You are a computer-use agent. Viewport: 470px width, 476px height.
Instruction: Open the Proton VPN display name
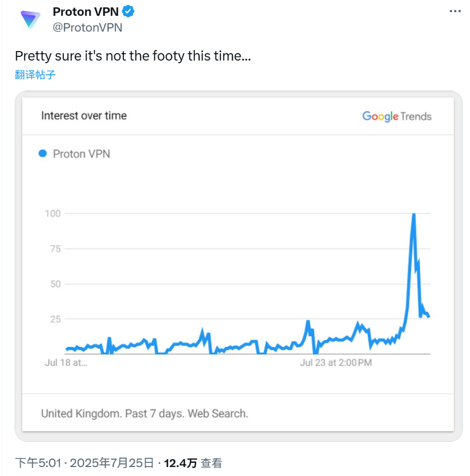click(86, 12)
